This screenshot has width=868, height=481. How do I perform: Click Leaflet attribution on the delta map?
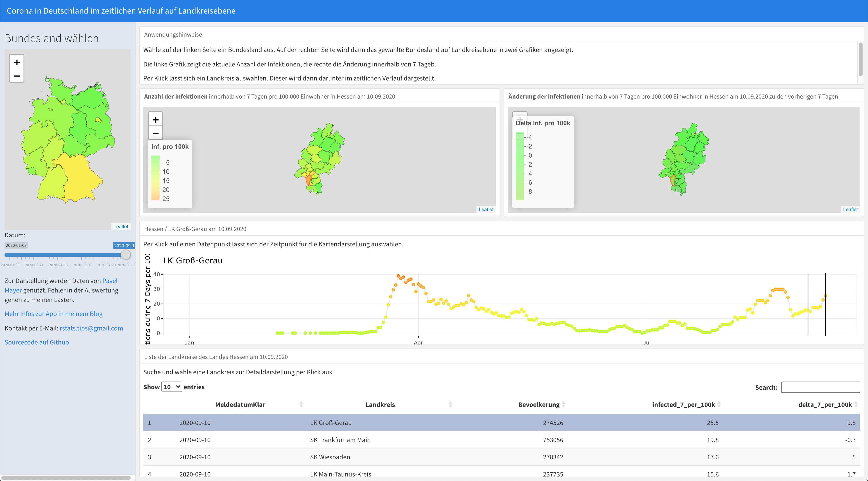coord(850,209)
